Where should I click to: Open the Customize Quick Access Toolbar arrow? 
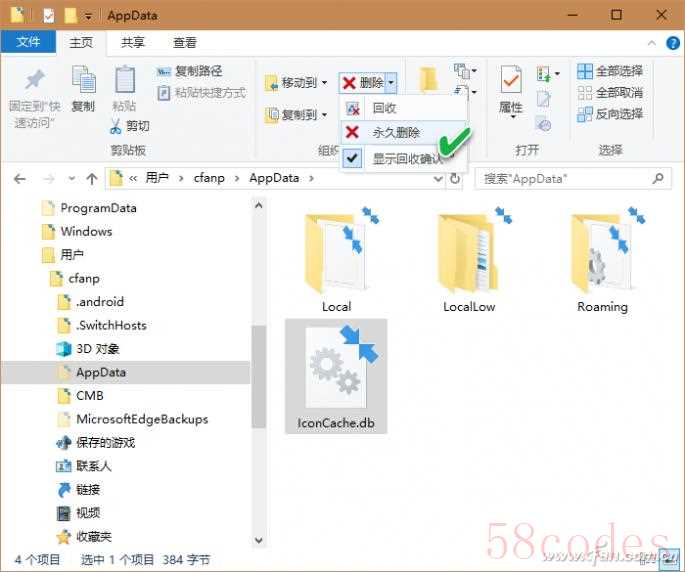coord(89,17)
